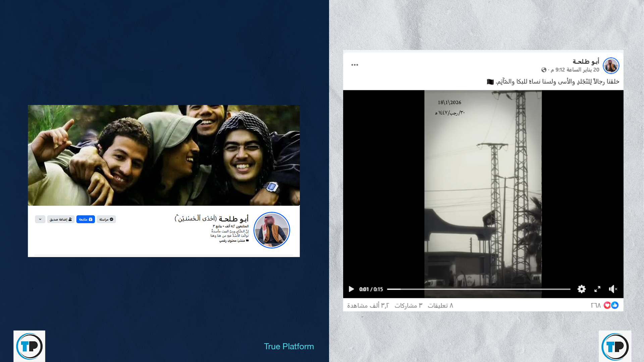Click the public globe privacy icon
The height and width of the screenshot is (362, 644).
[544, 70]
